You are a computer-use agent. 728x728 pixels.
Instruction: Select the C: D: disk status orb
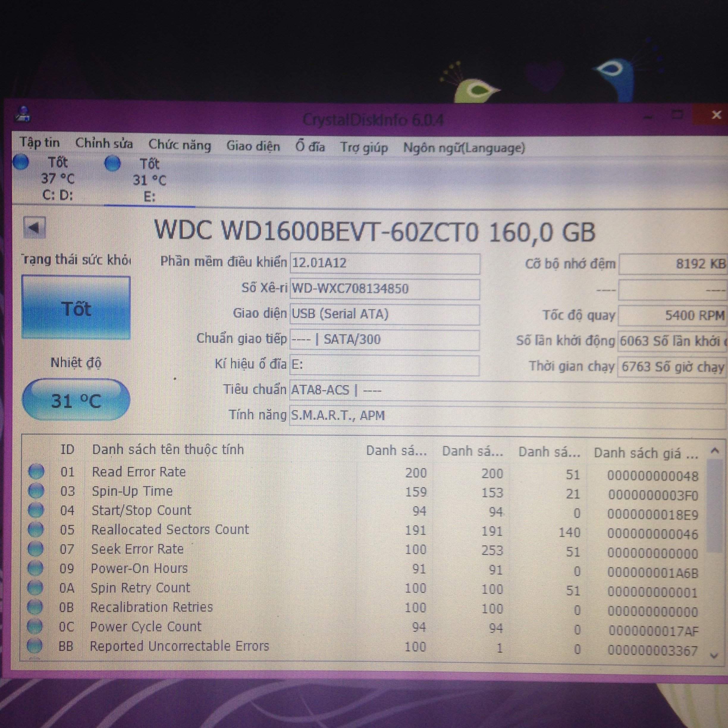[21, 162]
